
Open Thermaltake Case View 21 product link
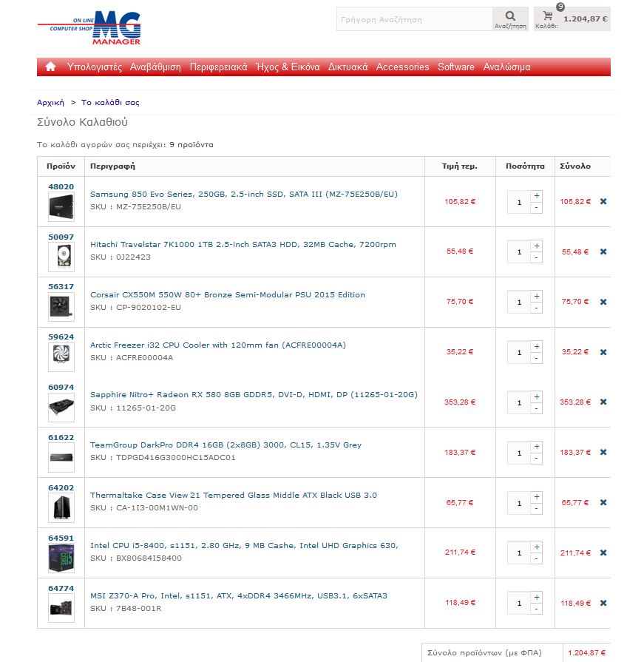pos(234,496)
